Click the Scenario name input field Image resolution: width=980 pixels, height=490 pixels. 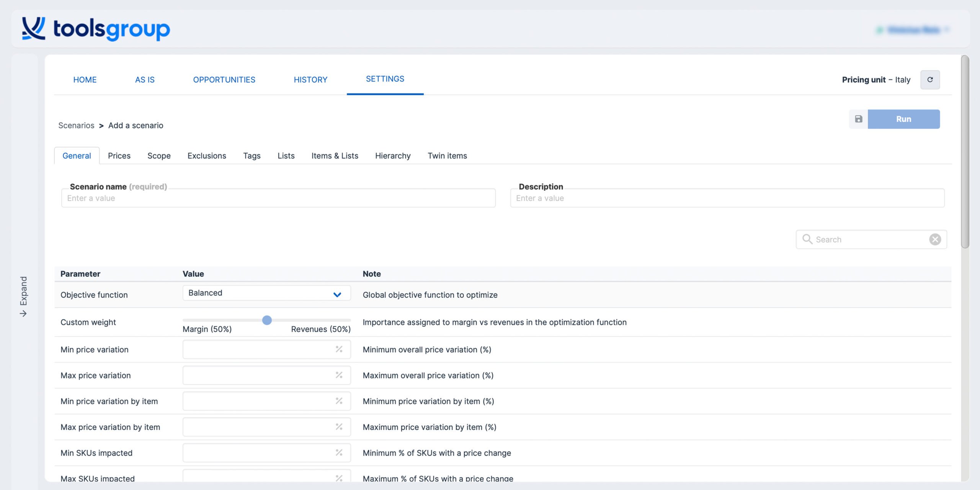tap(278, 198)
